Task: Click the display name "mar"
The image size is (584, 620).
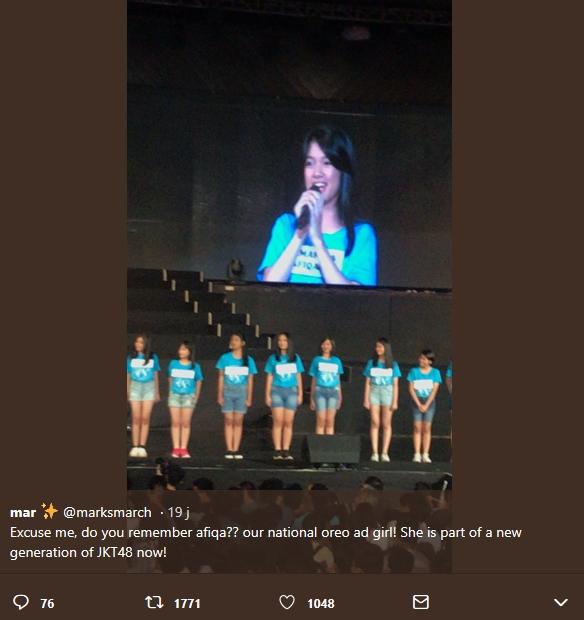Action: click(23, 513)
